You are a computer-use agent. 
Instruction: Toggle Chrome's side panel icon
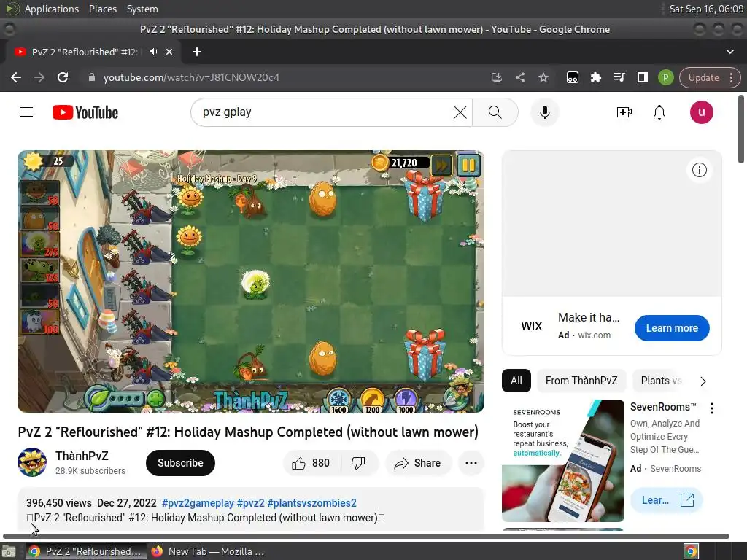(642, 77)
